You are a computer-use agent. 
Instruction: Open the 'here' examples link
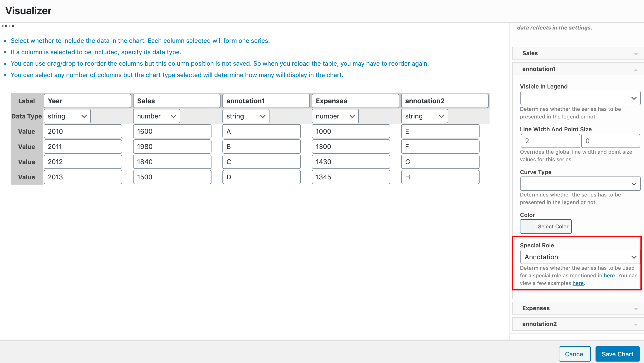(578, 283)
